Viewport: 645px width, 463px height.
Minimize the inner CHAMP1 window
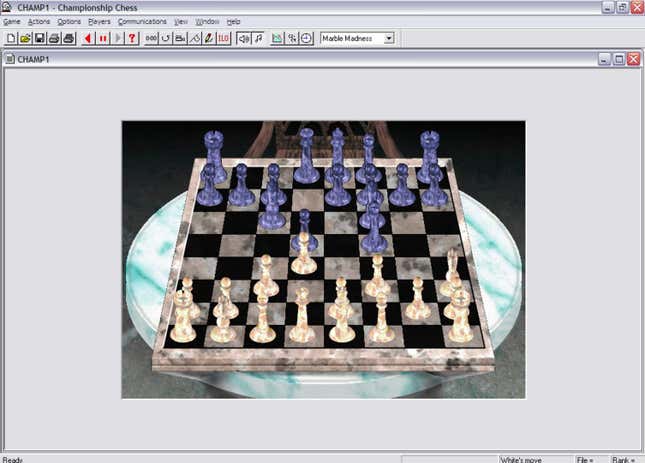coord(604,59)
